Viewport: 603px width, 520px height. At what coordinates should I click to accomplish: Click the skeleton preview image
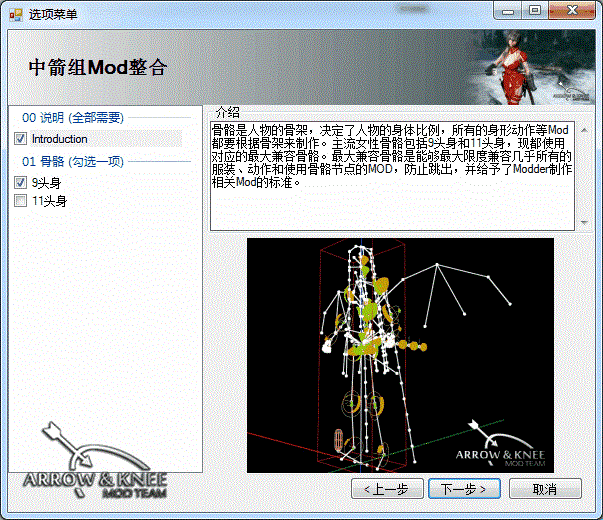(400, 355)
